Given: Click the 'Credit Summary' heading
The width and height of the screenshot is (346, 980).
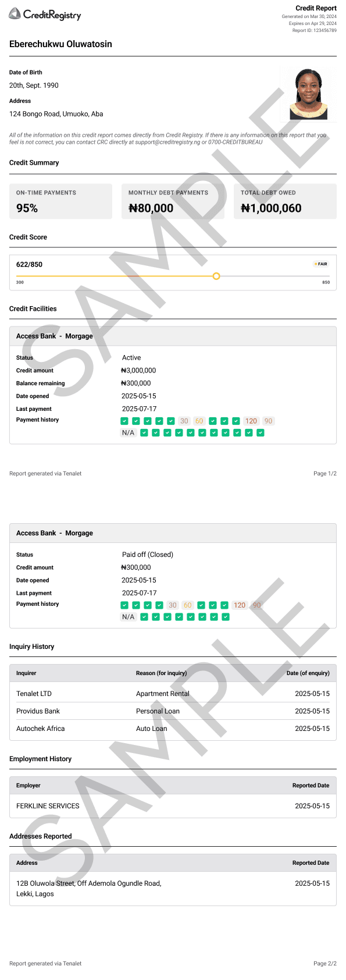Looking at the screenshot, I should (34, 163).
